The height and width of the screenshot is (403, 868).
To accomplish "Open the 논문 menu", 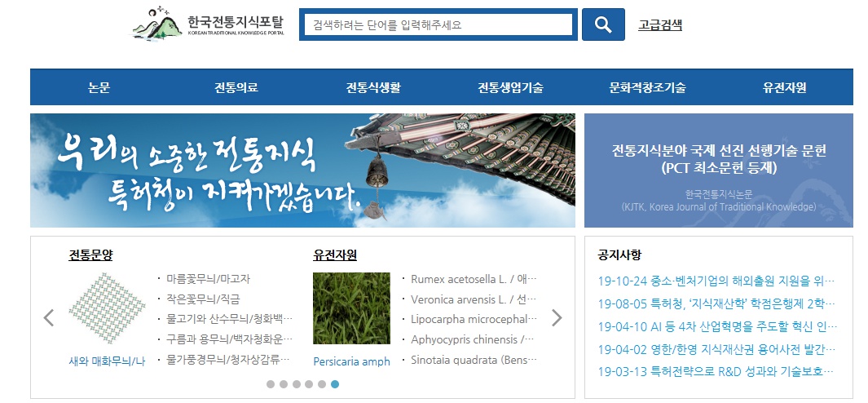I will 99,87.
